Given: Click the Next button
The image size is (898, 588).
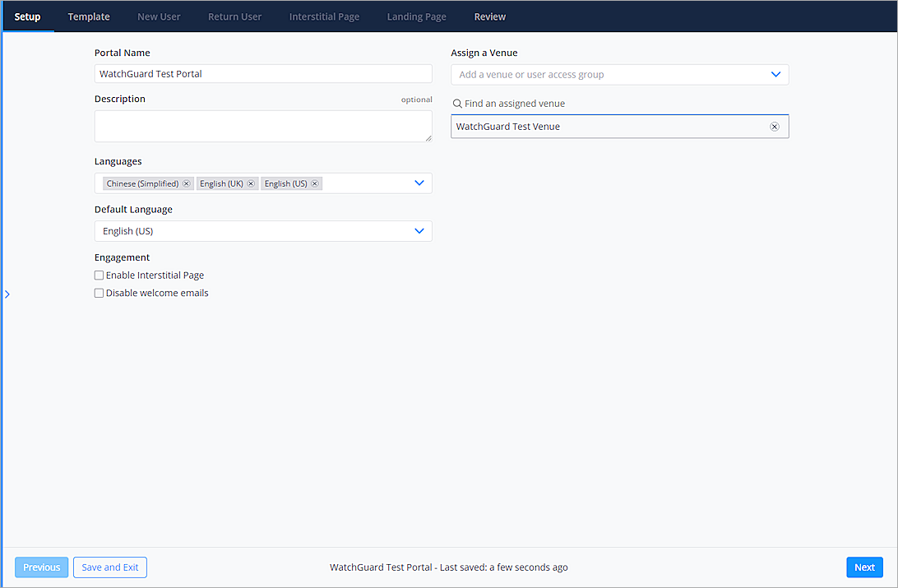Looking at the screenshot, I should click(864, 567).
